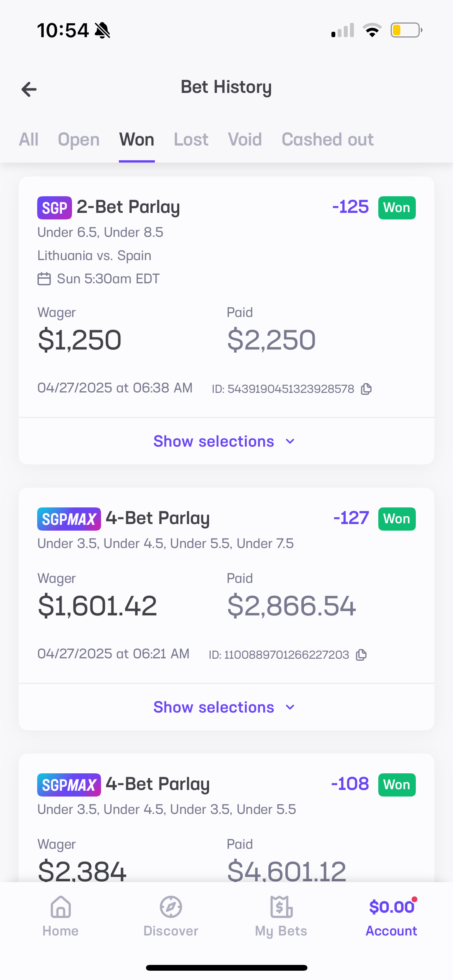The width and height of the screenshot is (453, 980).
Task: Tap the Lithuania vs. Spain match text
Action: click(94, 256)
